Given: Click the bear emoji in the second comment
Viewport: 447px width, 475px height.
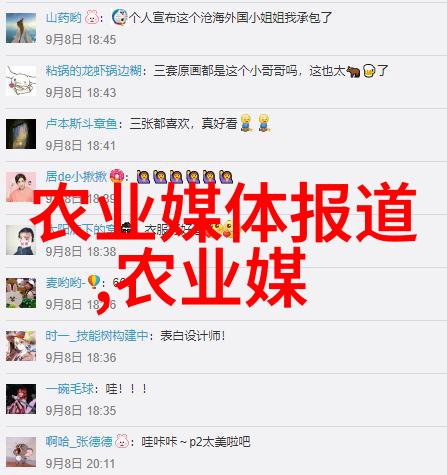Looking at the screenshot, I should pos(353,71).
